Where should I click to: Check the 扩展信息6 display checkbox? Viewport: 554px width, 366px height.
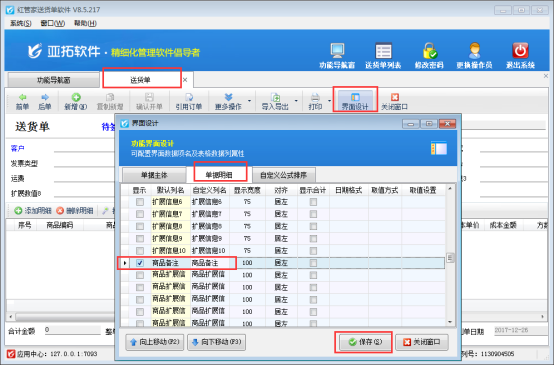point(140,202)
